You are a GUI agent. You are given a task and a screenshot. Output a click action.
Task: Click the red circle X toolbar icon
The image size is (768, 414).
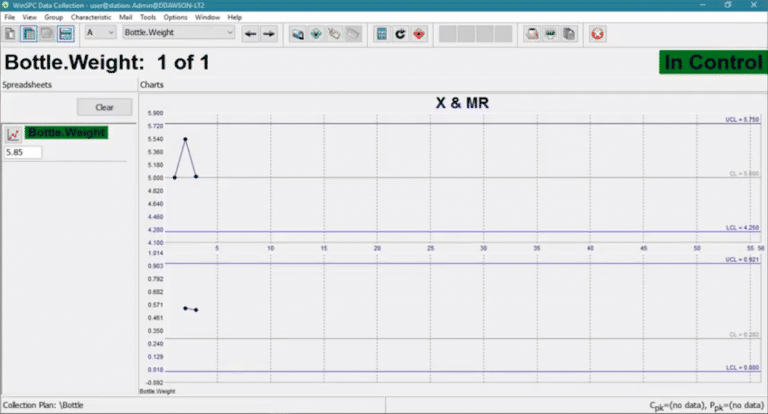click(597, 33)
